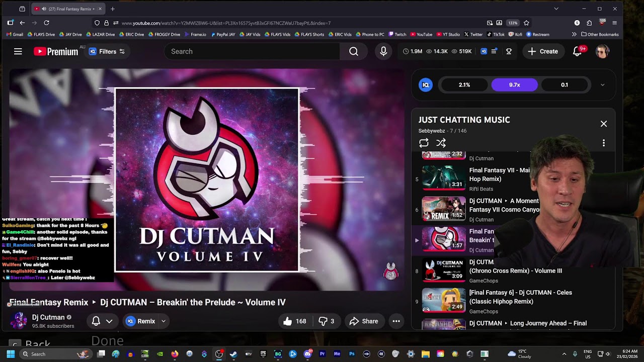Toggle playlist loop button
The image size is (644, 362).
pos(424,143)
